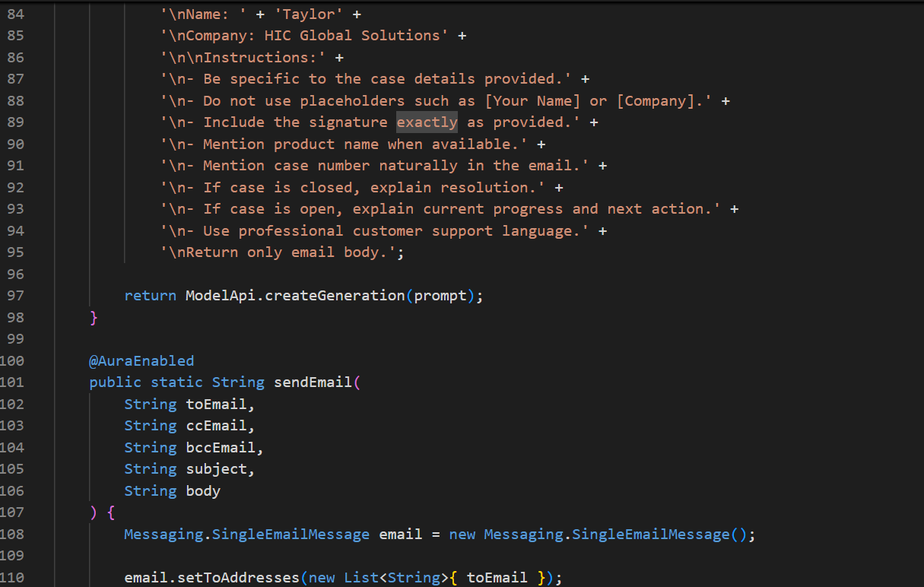The image size is (924, 587).
Task: Select the 'Taylor' string literal on line 84
Action: coord(310,14)
